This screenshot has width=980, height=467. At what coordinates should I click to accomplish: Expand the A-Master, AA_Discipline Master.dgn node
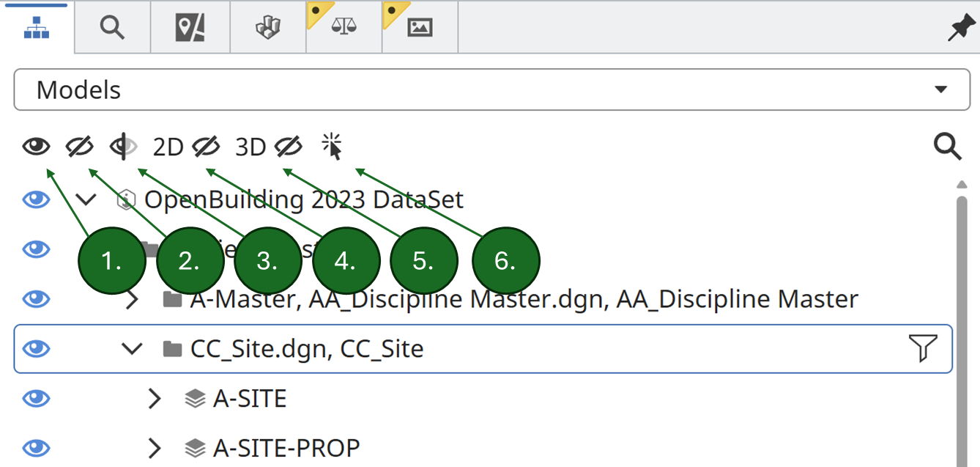coord(133,299)
